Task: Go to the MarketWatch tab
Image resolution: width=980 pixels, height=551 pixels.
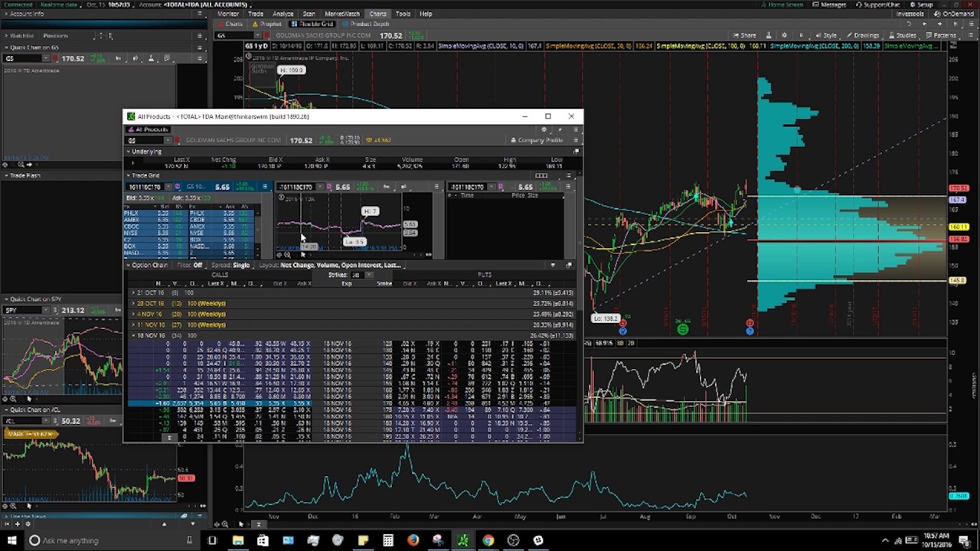Action: tap(342, 14)
